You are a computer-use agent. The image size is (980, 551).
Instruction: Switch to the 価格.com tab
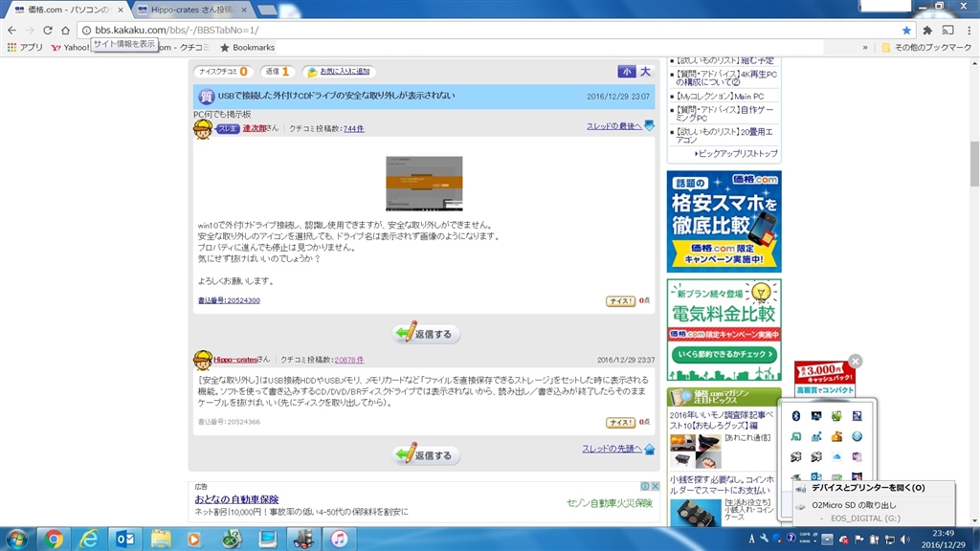tap(69, 10)
